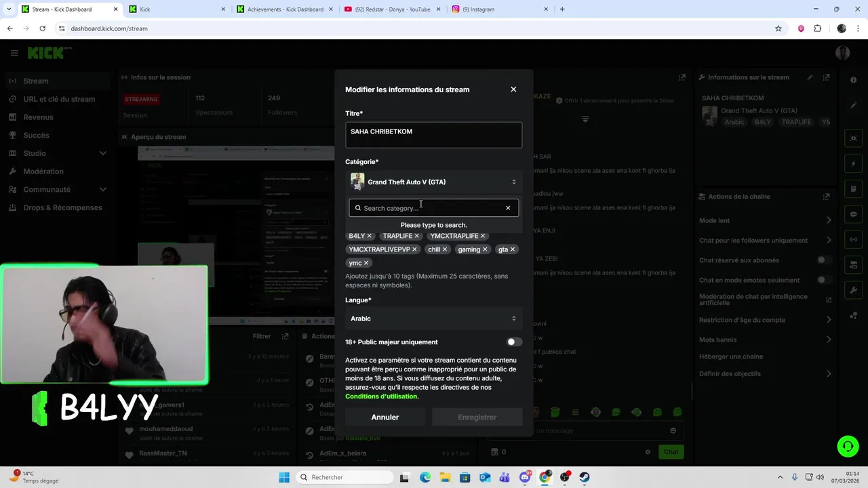
Task: Open a new browser tab
Action: (x=562, y=9)
